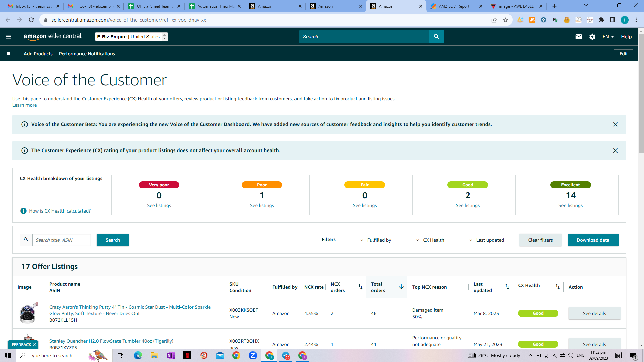
Task: Sort listings by Total orders
Action: tap(401, 287)
